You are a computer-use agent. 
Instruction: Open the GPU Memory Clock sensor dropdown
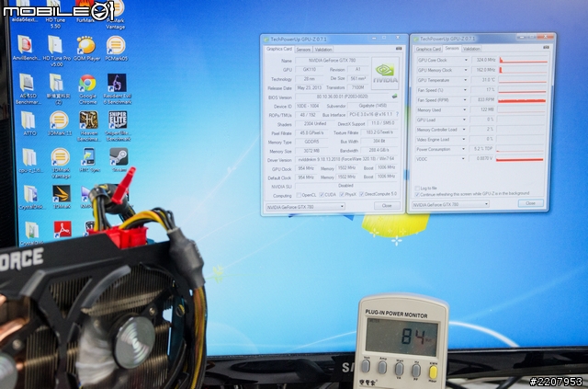tap(466, 70)
